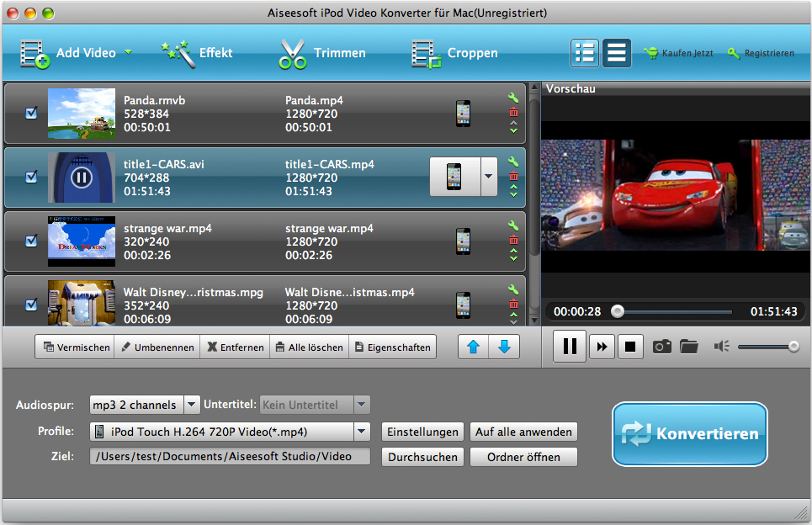Open settings wrench for strange war row
Screen dimensions: 812x525
[x=513, y=225]
